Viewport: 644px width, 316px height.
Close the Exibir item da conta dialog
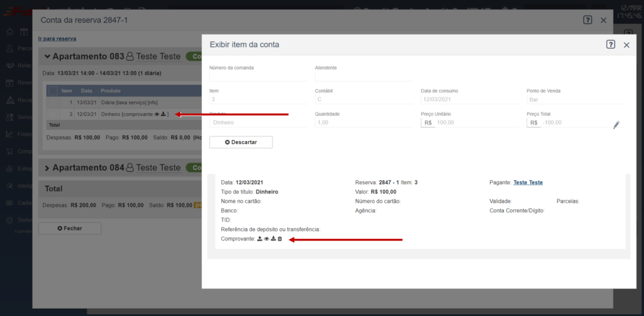pyautogui.click(x=626, y=45)
